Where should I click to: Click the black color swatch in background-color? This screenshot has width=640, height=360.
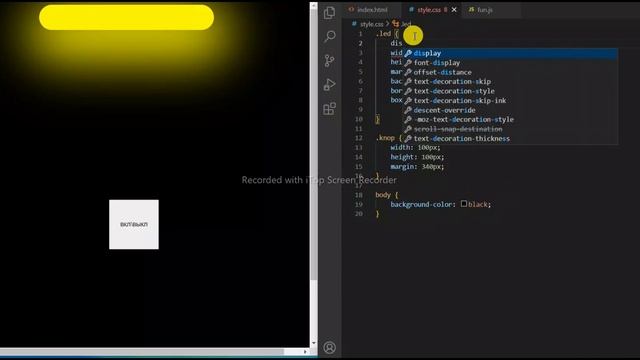click(x=464, y=203)
